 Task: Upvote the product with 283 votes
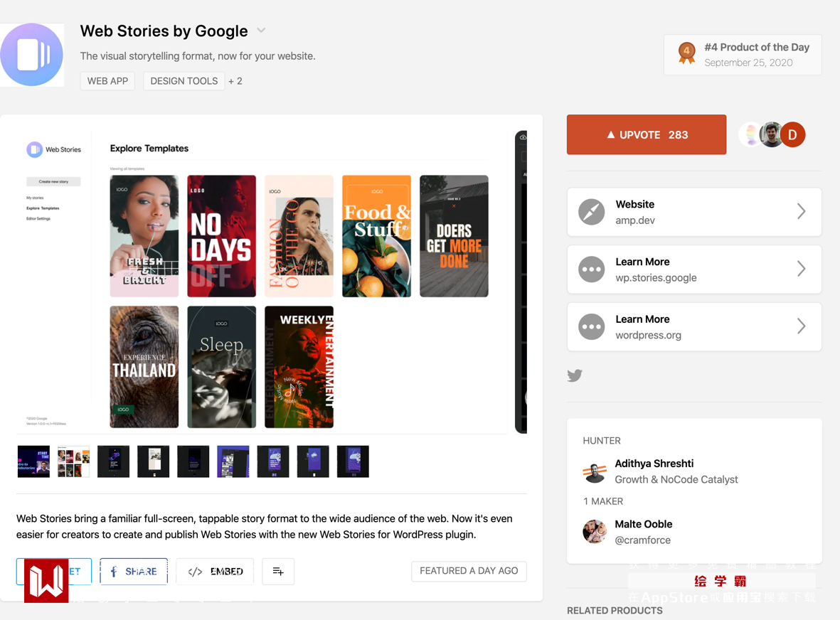click(647, 134)
